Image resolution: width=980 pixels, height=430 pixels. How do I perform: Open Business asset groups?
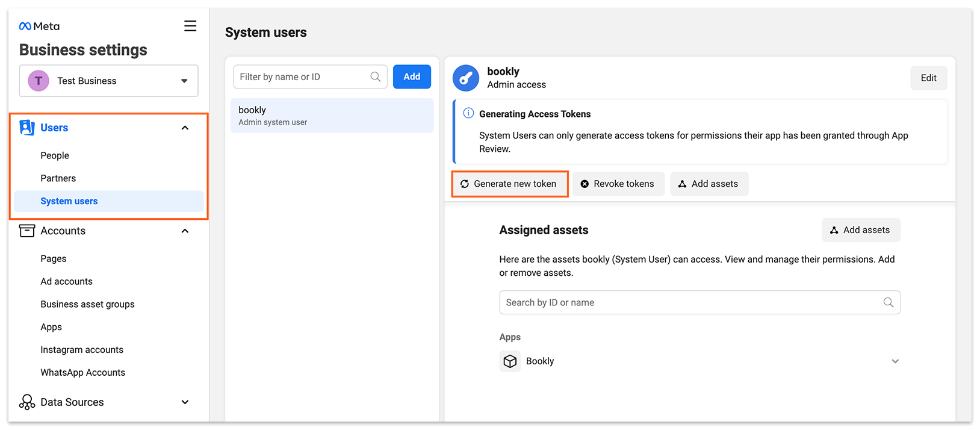pyautogui.click(x=88, y=304)
